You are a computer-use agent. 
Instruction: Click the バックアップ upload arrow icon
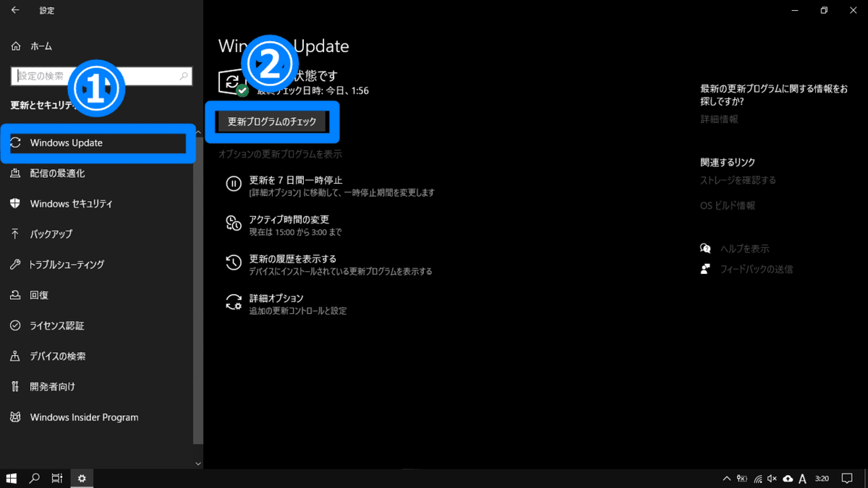[x=15, y=234]
